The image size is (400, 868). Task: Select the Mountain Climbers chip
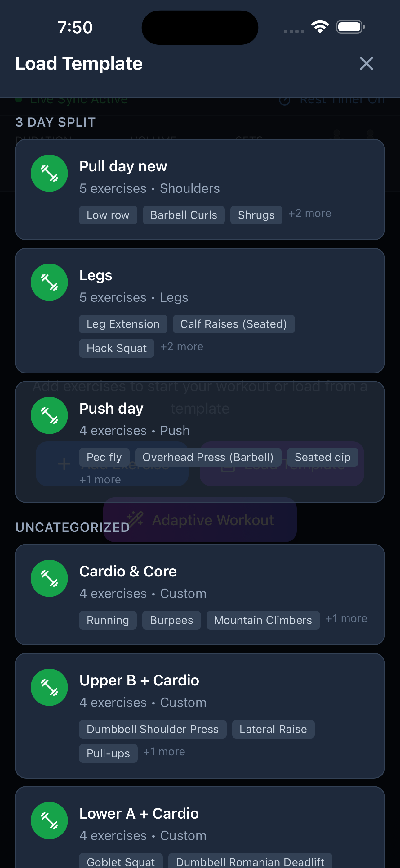pos(263,620)
